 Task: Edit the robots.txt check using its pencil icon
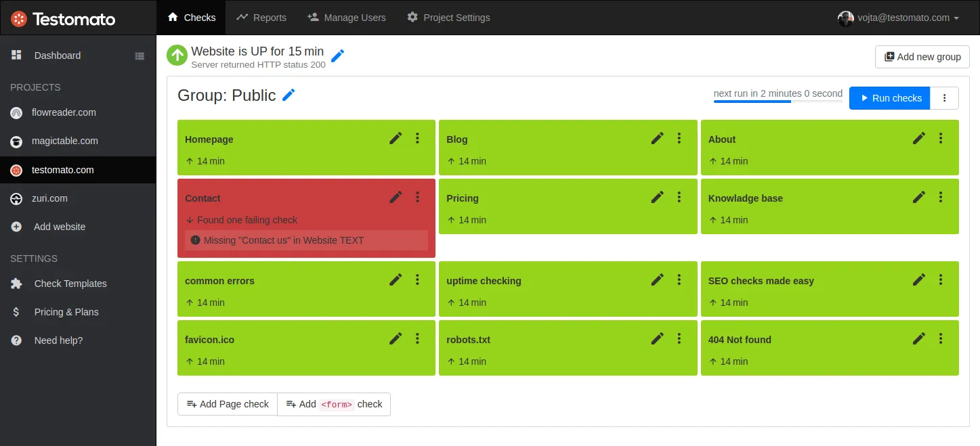click(x=657, y=338)
